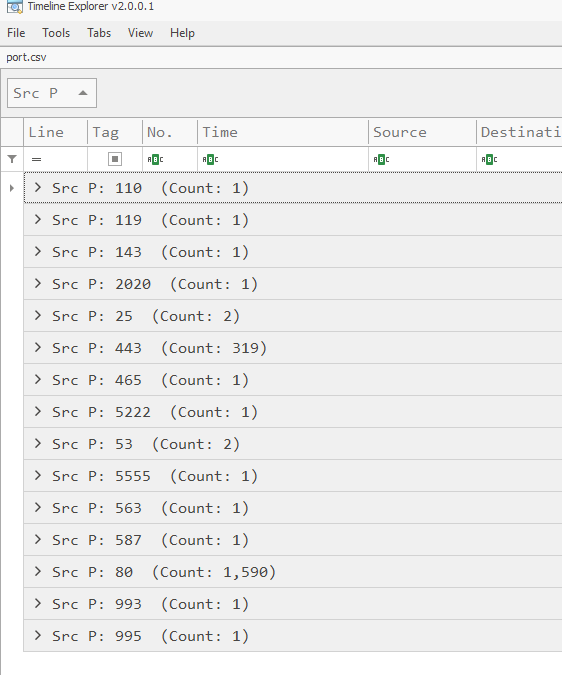Click the Time column header
This screenshot has height=675, width=562.
click(283, 132)
